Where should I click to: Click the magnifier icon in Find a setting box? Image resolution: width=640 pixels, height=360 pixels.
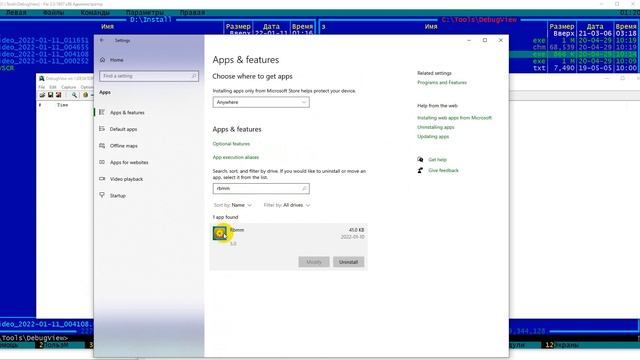[x=194, y=76]
